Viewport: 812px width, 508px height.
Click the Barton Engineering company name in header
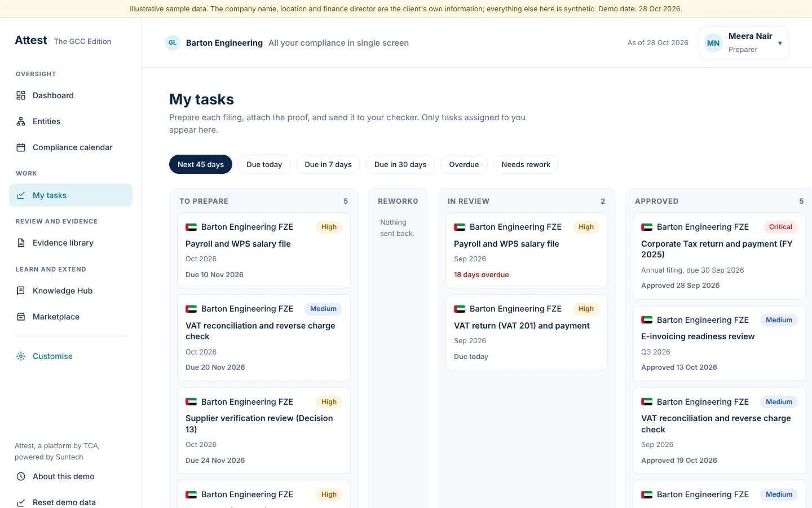pos(224,43)
